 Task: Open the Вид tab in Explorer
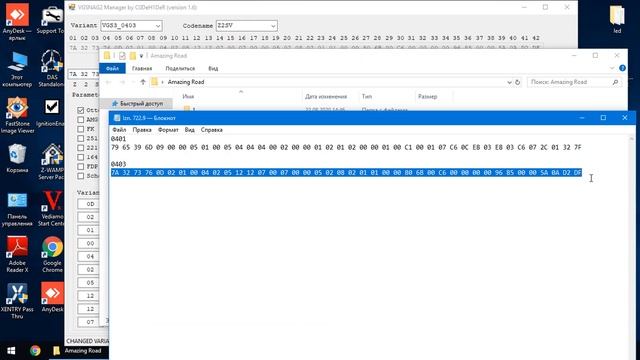click(213, 68)
